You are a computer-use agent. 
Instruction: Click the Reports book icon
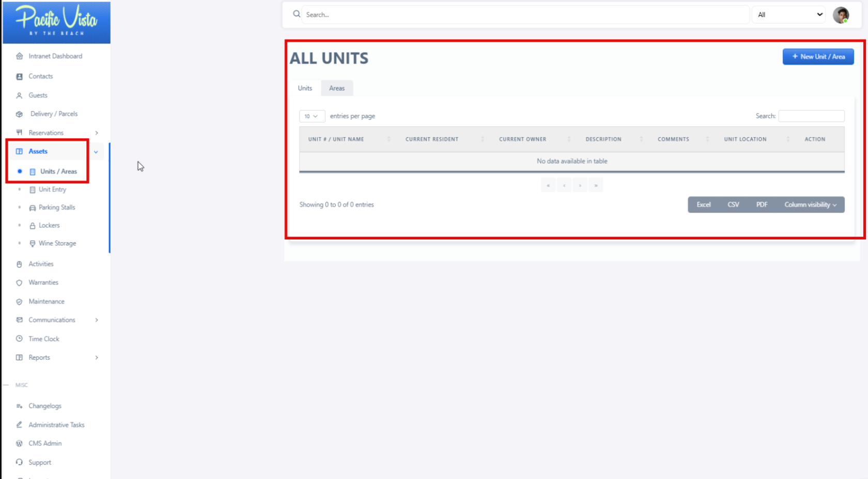[x=19, y=357]
